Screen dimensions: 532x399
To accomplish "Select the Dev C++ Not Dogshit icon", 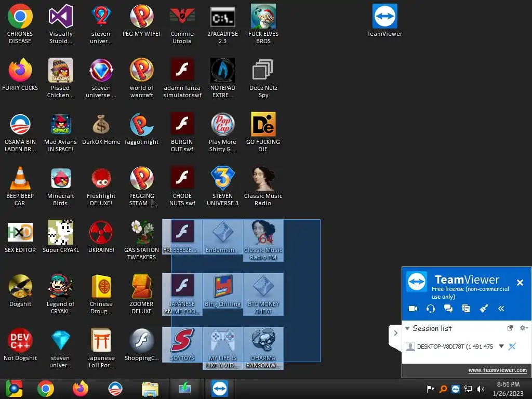I will point(20,344).
